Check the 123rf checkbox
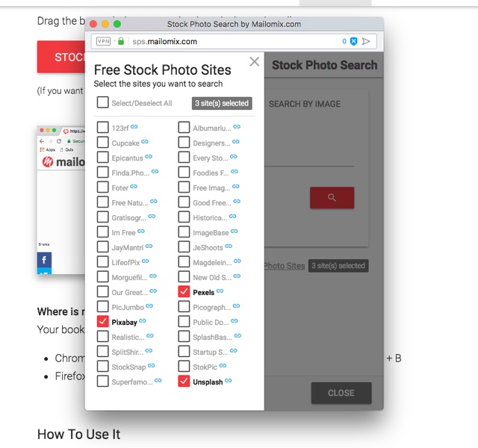 point(103,127)
